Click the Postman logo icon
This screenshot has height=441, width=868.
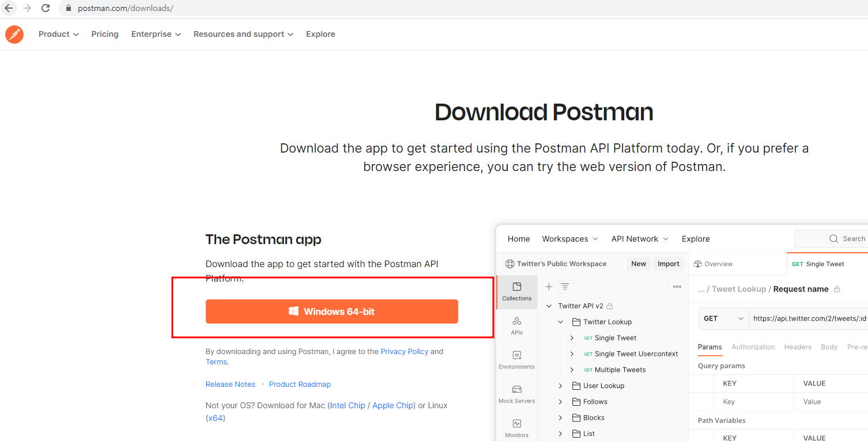click(14, 35)
